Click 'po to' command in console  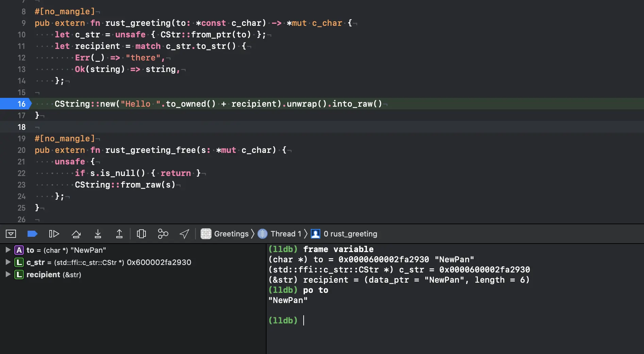[x=316, y=290]
